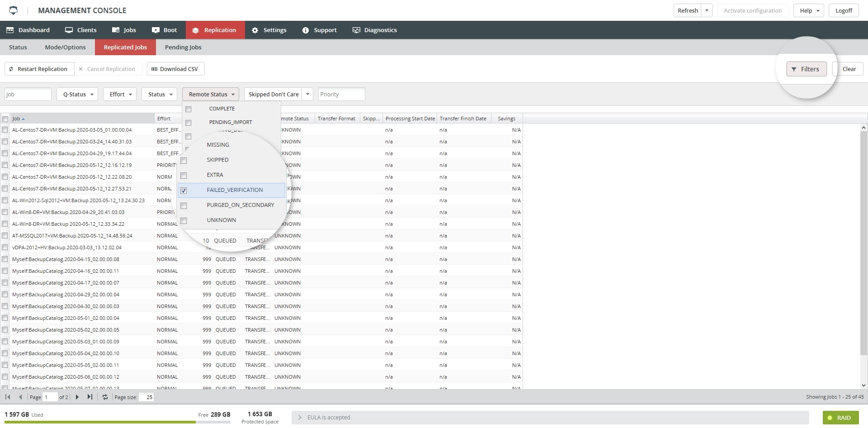Open the Q-Status filter dropdown
Viewport: 868px width, 428px height.
coord(77,94)
